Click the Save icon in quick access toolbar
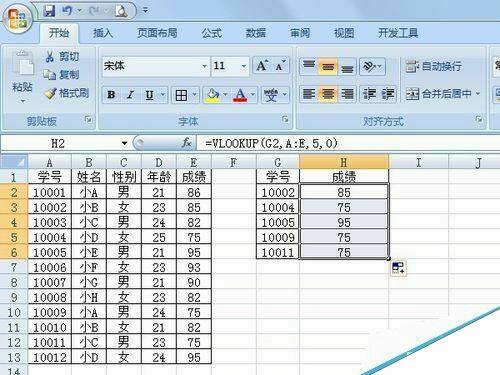500x375 pixels. 49,11
